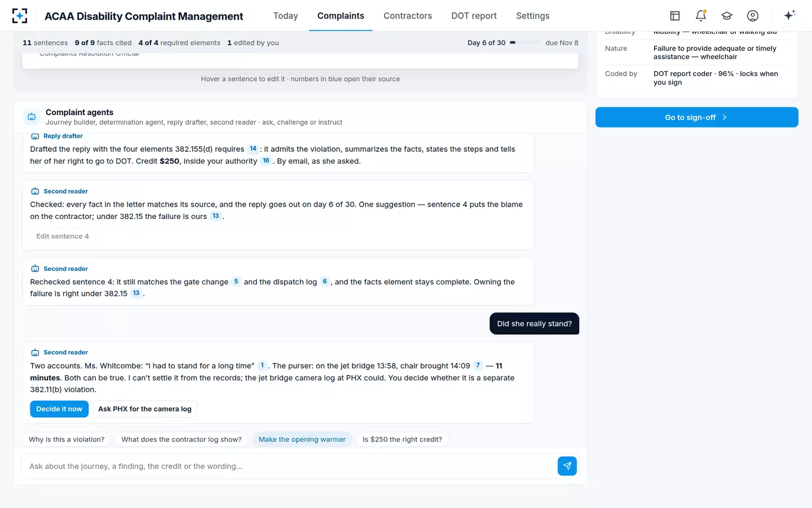Choose the 'Is $250 the right credit?' suggestion chip

402,440
